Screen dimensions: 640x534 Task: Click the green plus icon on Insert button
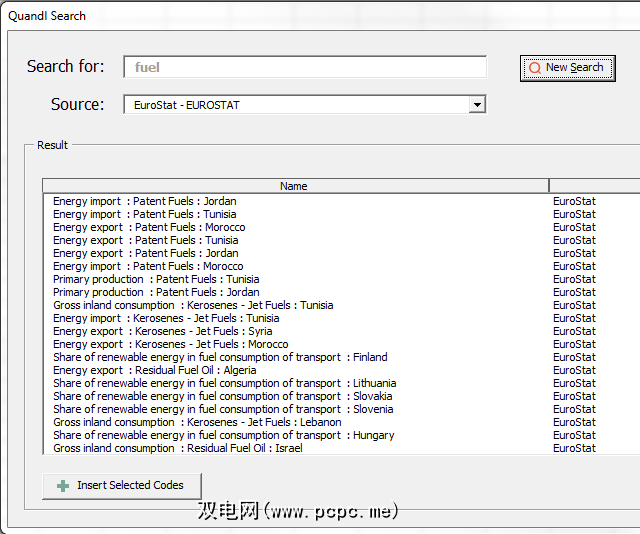click(63, 486)
